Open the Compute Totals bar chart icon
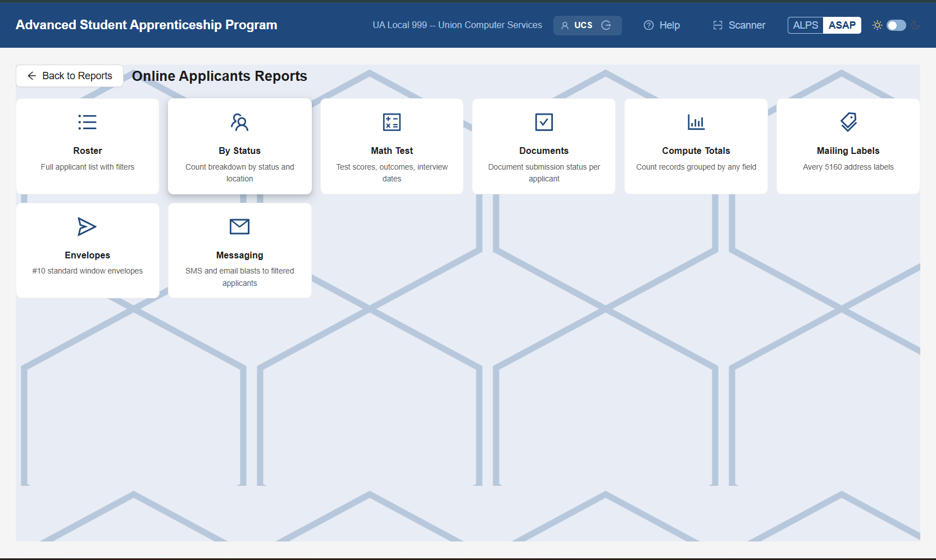This screenshot has width=936, height=560. (696, 122)
